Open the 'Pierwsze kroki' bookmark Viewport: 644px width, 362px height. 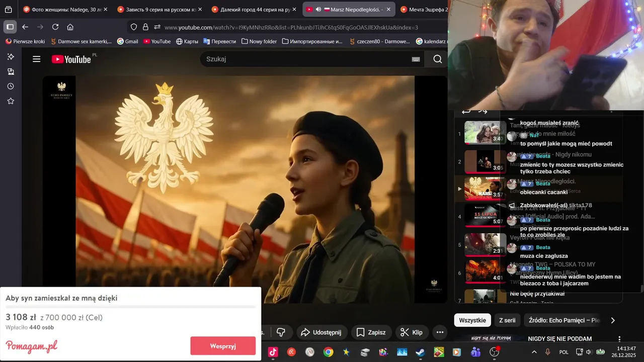click(x=25, y=41)
